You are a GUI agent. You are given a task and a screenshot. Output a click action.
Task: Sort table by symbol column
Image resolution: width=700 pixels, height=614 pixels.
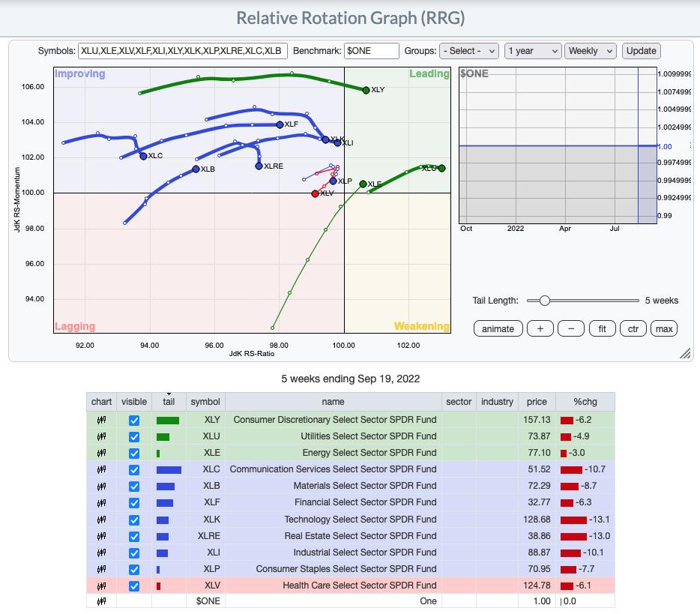pyautogui.click(x=205, y=402)
